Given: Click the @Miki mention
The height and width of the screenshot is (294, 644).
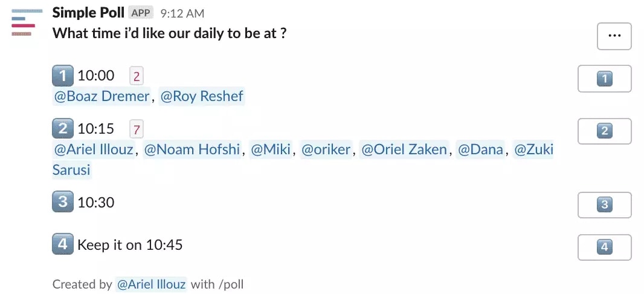Looking at the screenshot, I should (x=271, y=149).
